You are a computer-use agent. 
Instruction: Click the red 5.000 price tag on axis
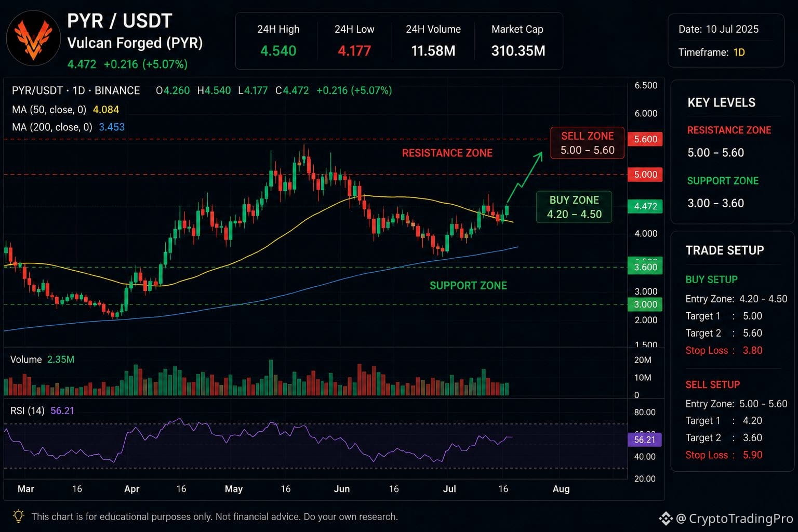[645, 175]
